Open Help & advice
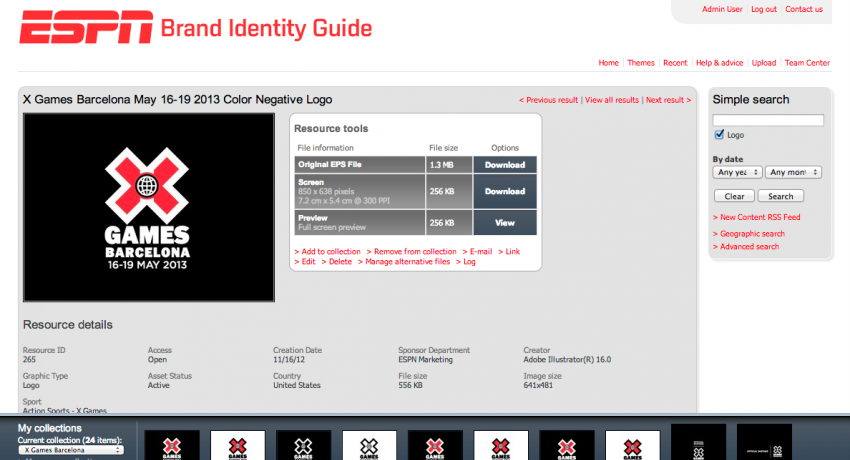Screen dimensions: 850x460 pos(719,63)
